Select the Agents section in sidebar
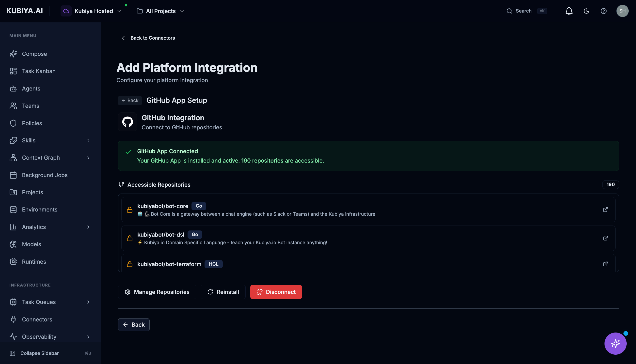 tap(31, 89)
